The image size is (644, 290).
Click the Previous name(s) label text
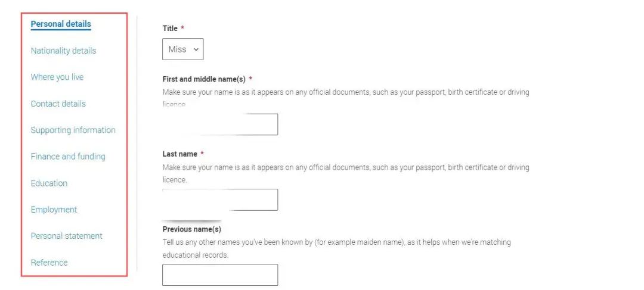click(x=192, y=229)
